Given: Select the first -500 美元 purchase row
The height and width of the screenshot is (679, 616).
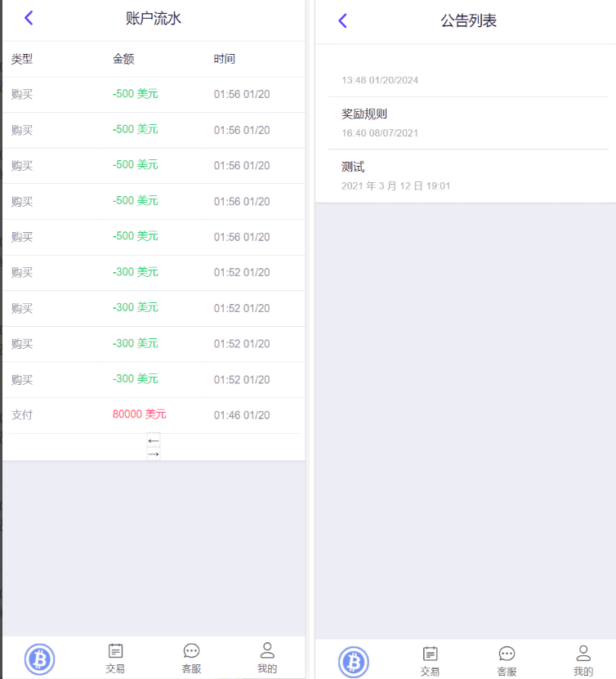Looking at the screenshot, I should pos(154,95).
